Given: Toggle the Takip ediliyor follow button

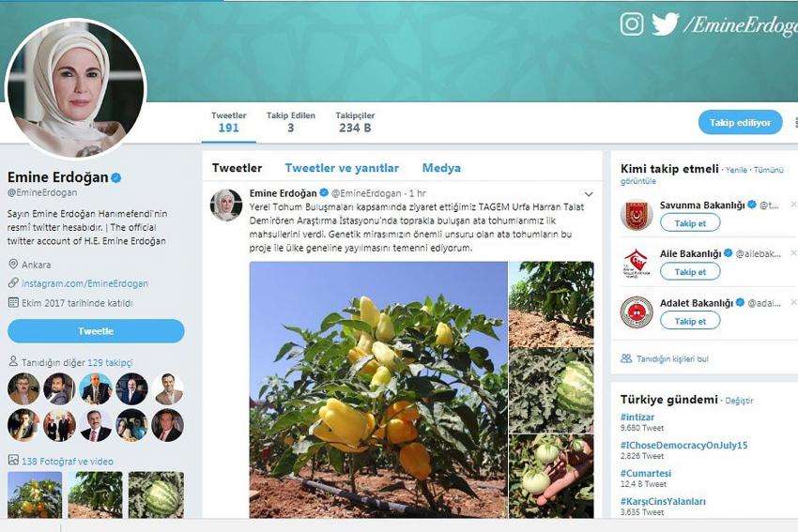Looking at the screenshot, I should [x=740, y=123].
